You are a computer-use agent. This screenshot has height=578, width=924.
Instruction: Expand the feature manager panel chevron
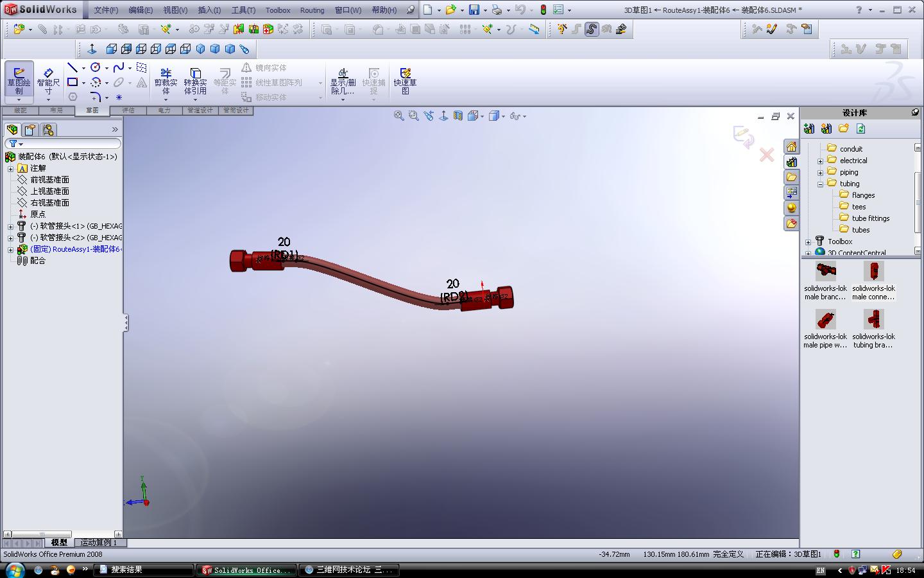(x=116, y=130)
